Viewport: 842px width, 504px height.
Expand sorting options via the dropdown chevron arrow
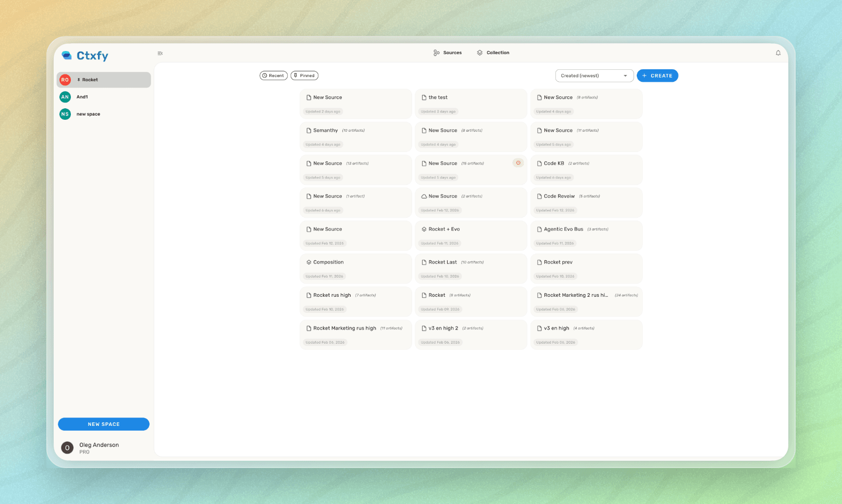(x=625, y=75)
